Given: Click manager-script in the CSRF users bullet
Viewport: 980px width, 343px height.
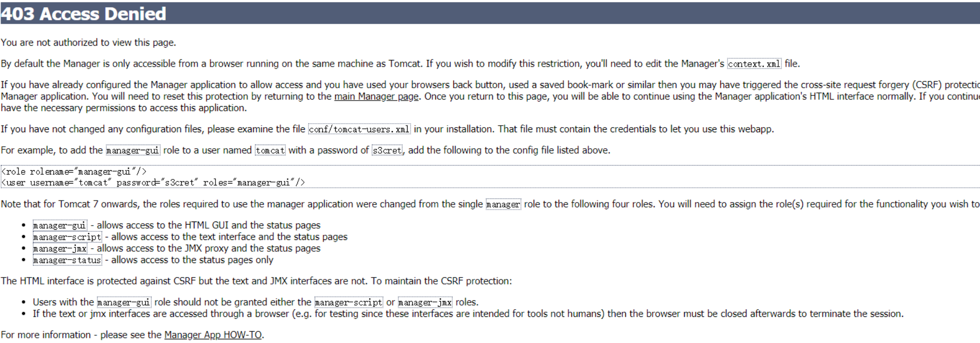Looking at the screenshot, I should click(349, 302).
